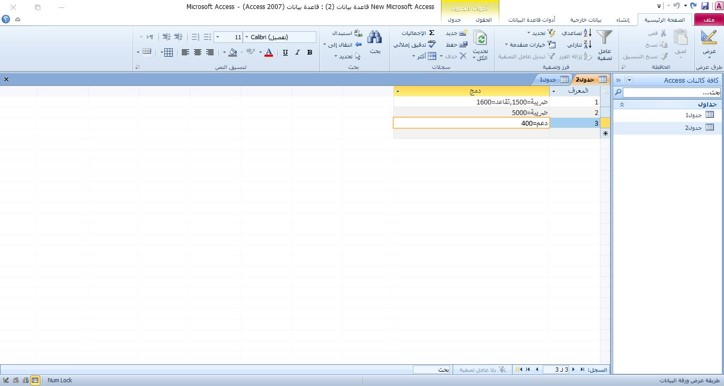Screen dimensions: 724x386
Task: Click the navigation pane search box
Action: [671, 93]
